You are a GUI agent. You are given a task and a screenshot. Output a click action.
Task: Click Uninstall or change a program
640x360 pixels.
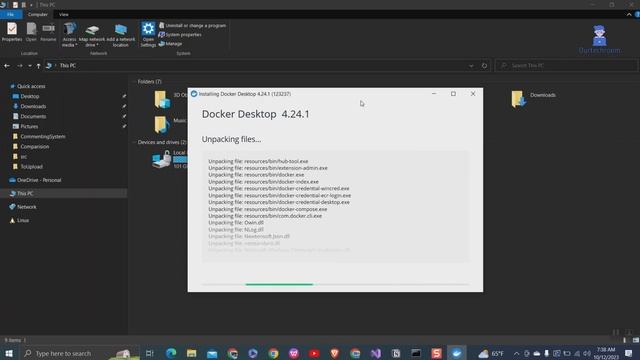pyautogui.click(x=192, y=25)
